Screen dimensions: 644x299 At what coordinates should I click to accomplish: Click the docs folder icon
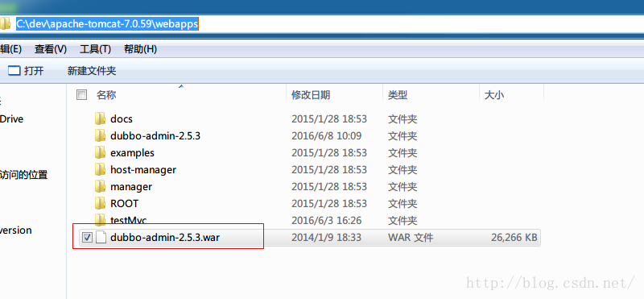100,118
